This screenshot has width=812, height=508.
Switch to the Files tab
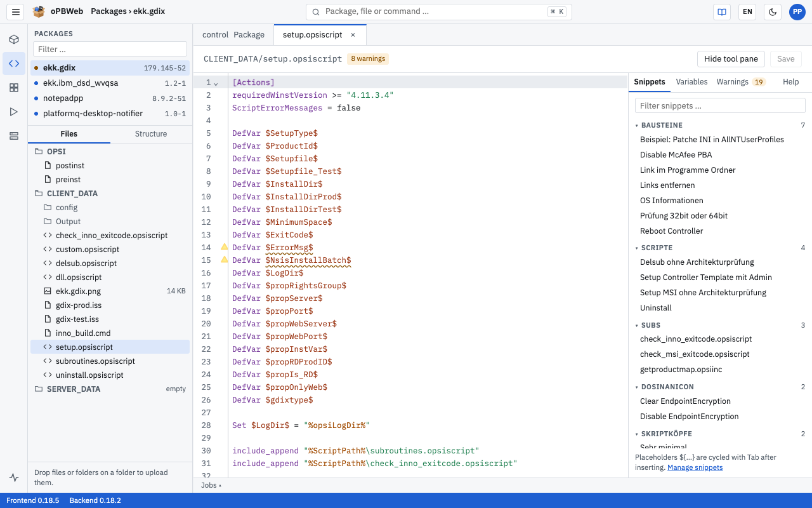point(69,134)
